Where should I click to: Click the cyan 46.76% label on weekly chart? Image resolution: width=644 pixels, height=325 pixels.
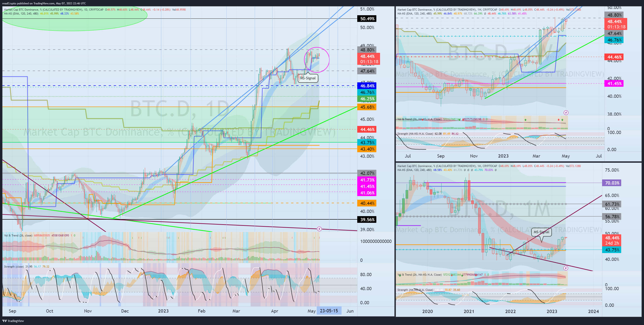tap(614, 40)
